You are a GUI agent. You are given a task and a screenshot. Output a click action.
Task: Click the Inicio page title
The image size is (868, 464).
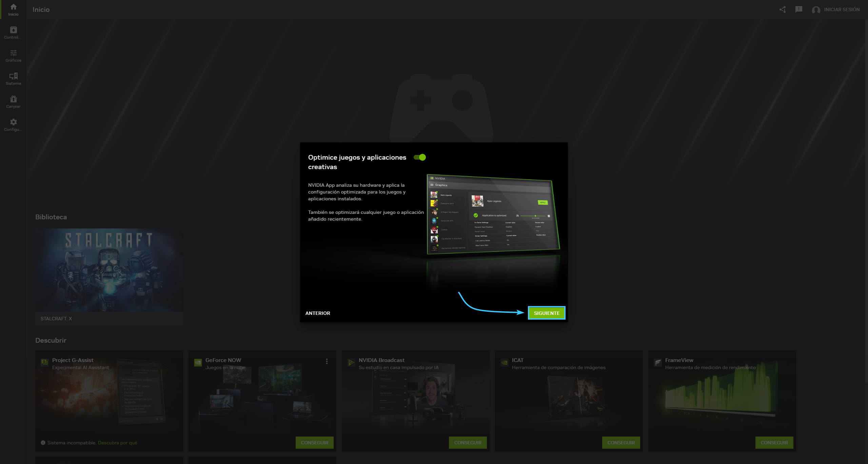tap(41, 9)
